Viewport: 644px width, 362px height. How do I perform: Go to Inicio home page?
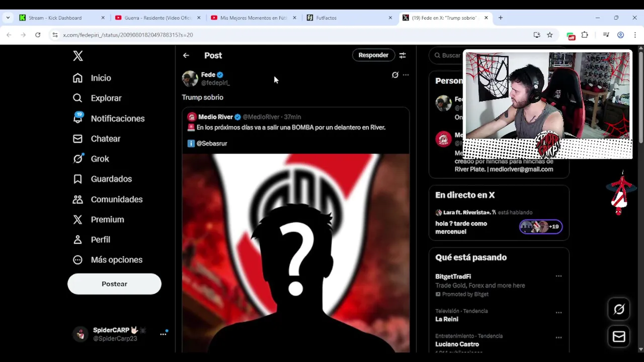[92, 78]
